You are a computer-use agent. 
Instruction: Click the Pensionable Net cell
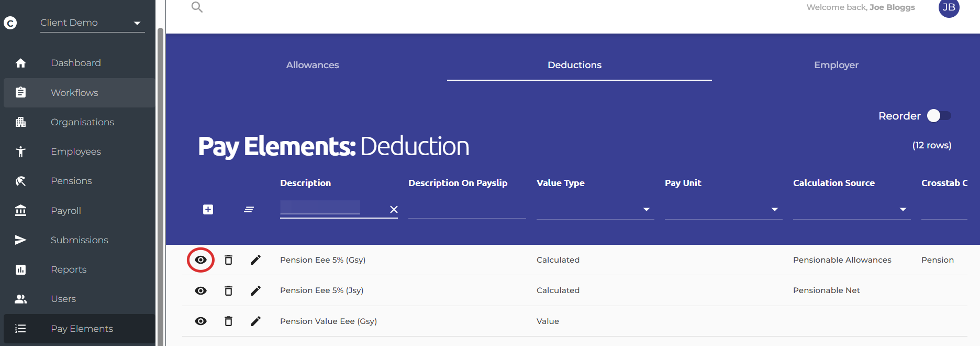(x=826, y=290)
